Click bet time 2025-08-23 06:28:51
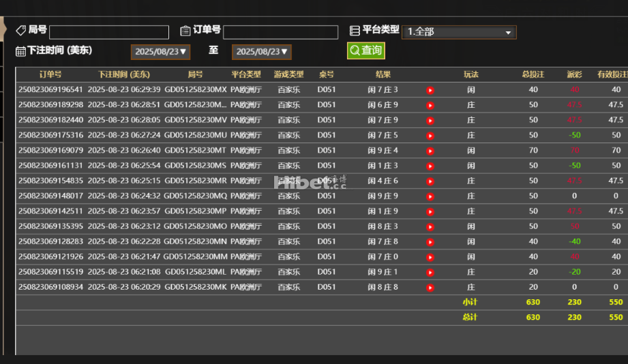The width and height of the screenshot is (628, 364). (124, 105)
